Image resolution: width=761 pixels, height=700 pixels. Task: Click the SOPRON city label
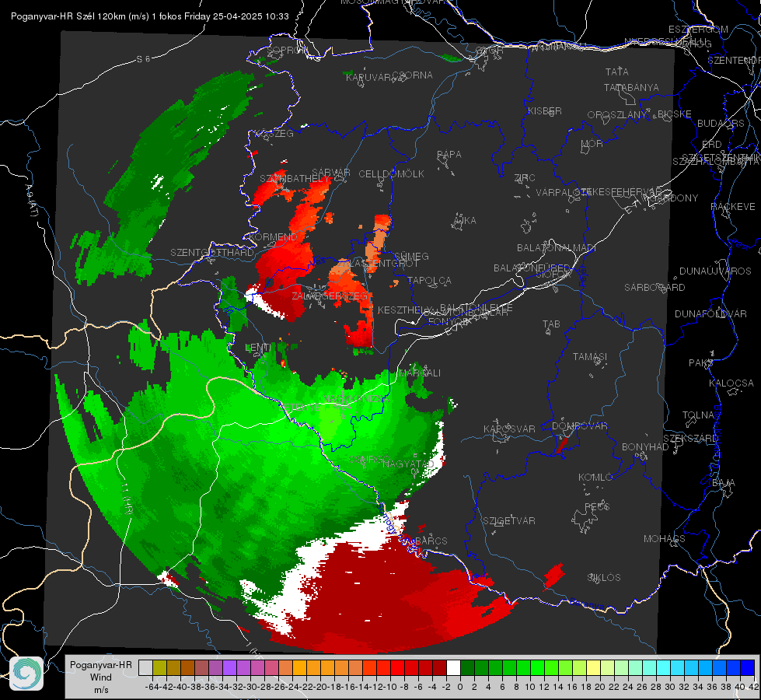(287, 50)
